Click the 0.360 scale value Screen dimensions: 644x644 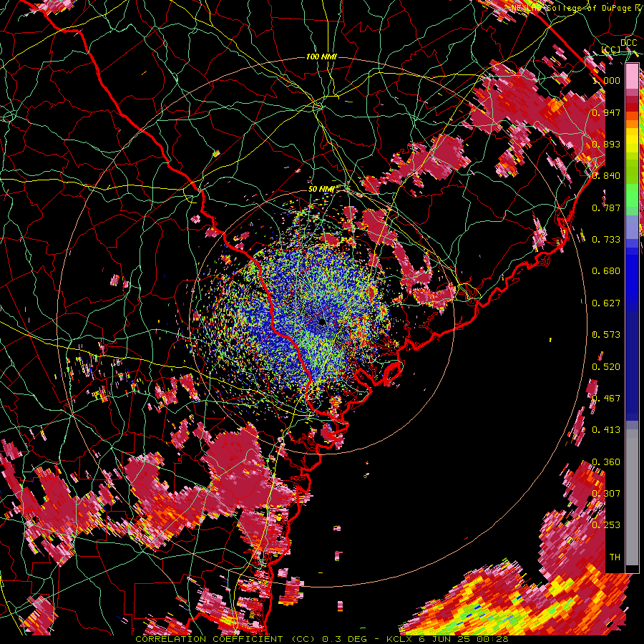(x=606, y=462)
